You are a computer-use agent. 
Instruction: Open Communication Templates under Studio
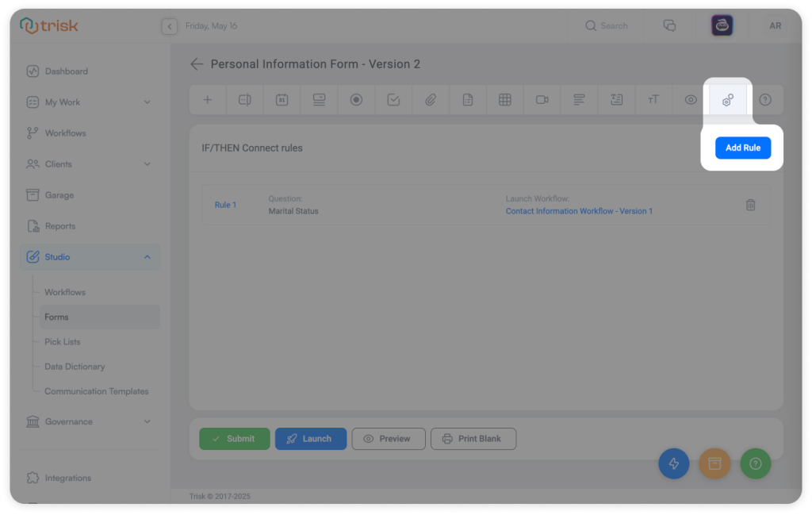point(99,391)
